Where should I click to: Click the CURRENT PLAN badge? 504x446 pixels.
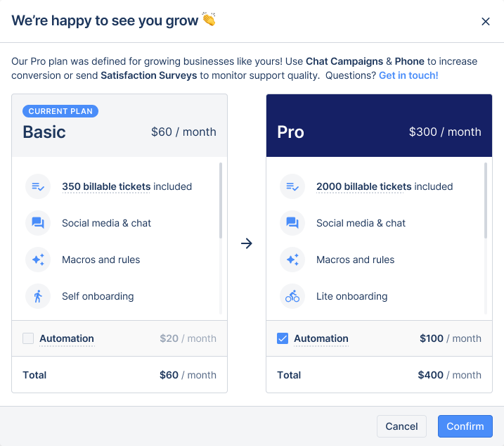click(60, 111)
